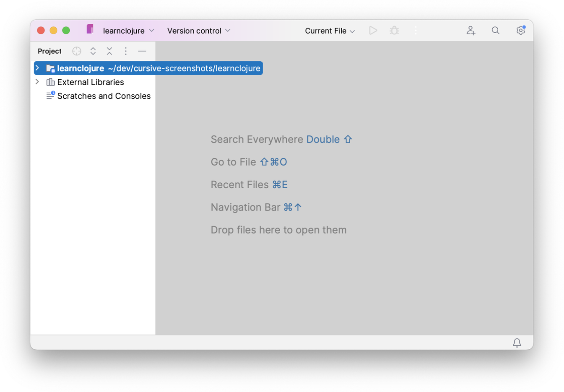The image size is (564, 392).
Task: Open IDE settings gear icon
Action: pos(520,30)
